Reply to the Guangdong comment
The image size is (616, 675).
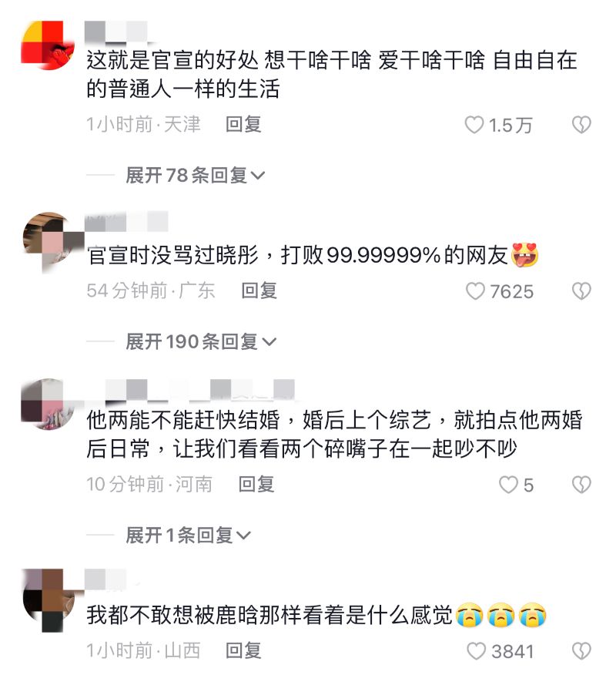tap(259, 290)
